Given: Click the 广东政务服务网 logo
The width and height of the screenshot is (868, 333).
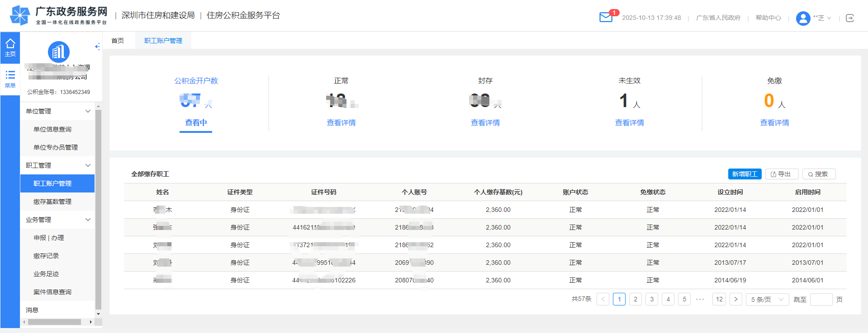Looking at the screenshot, I should pyautogui.click(x=59, y=15).
